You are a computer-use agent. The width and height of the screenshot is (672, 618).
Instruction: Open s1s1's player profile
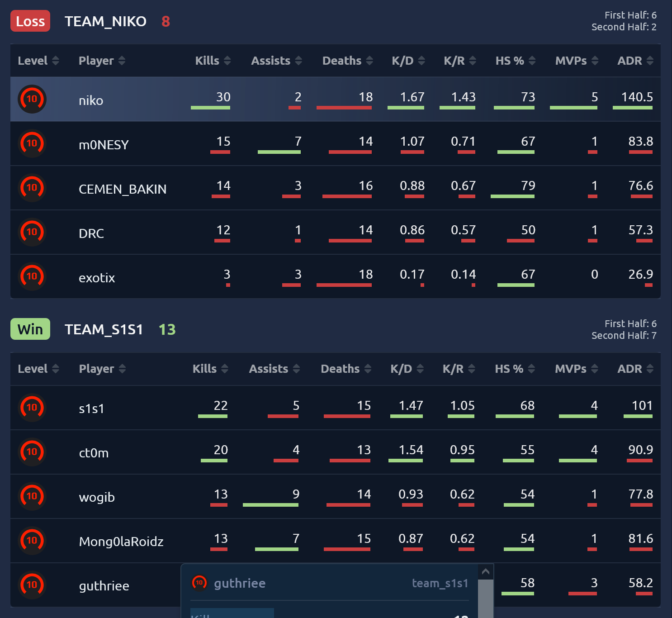pyautogui.click(x=92, y=409)
